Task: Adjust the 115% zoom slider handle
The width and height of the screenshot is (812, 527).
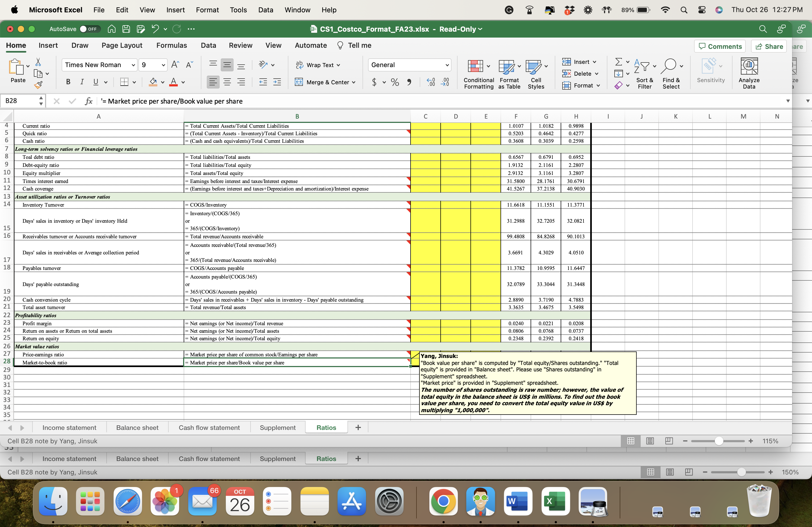Action: pos(719,441)
